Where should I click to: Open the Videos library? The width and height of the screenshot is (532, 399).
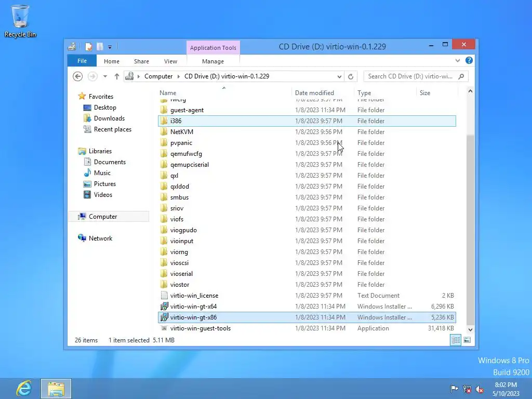103,195
